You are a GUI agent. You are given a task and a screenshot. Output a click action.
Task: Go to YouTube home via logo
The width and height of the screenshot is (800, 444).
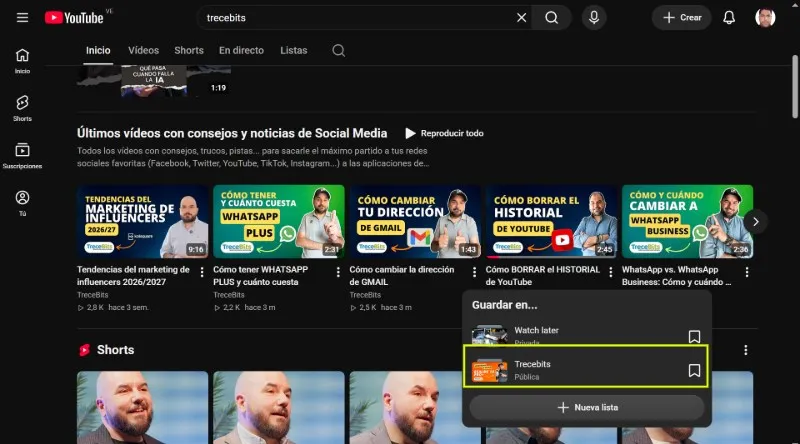(x=74, y=18)
